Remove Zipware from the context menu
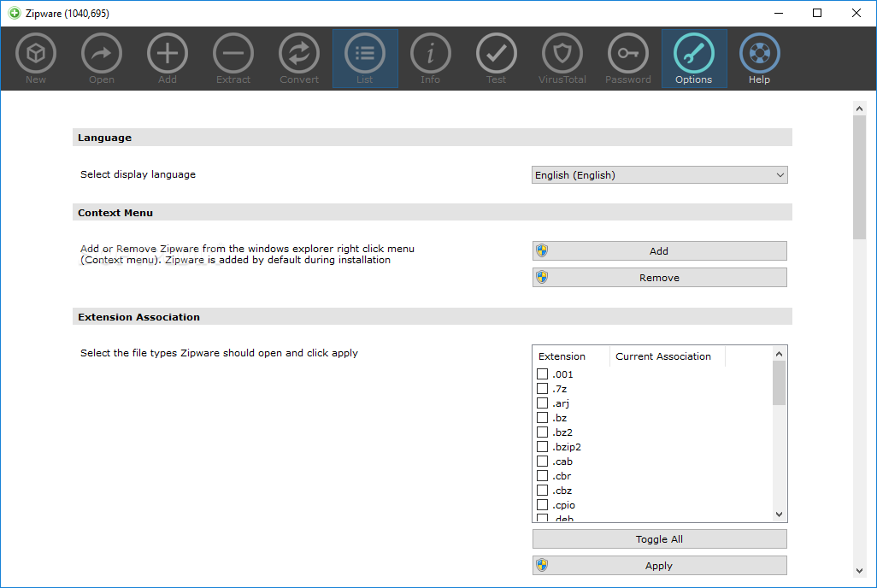 pos(659,278)
